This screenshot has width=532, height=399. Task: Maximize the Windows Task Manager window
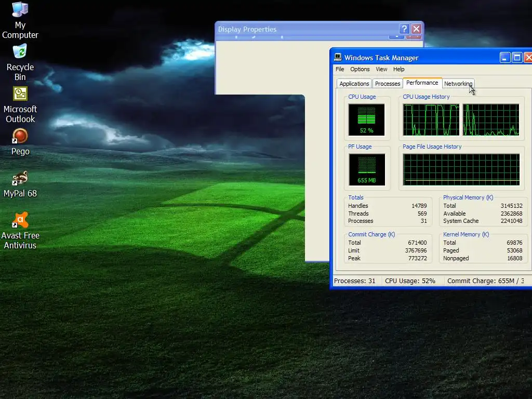[x=517, y=57]
